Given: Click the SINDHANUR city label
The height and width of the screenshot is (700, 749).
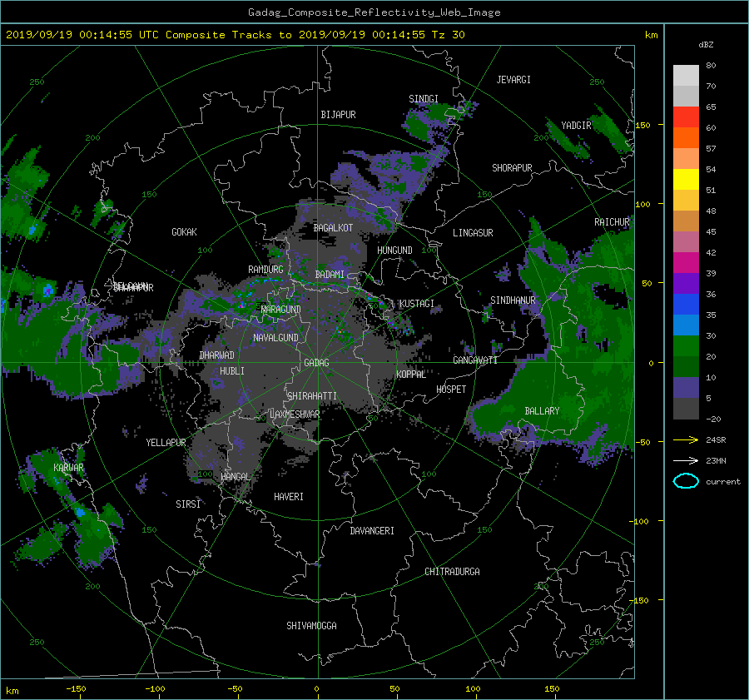Looking at the screenshot, I should 513,300.
